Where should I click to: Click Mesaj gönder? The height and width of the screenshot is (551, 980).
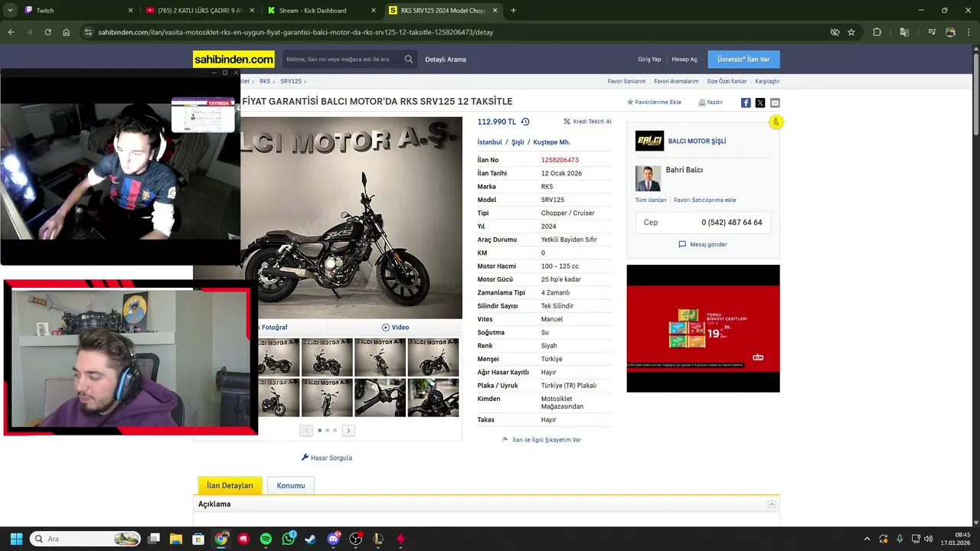coord(703,245)
